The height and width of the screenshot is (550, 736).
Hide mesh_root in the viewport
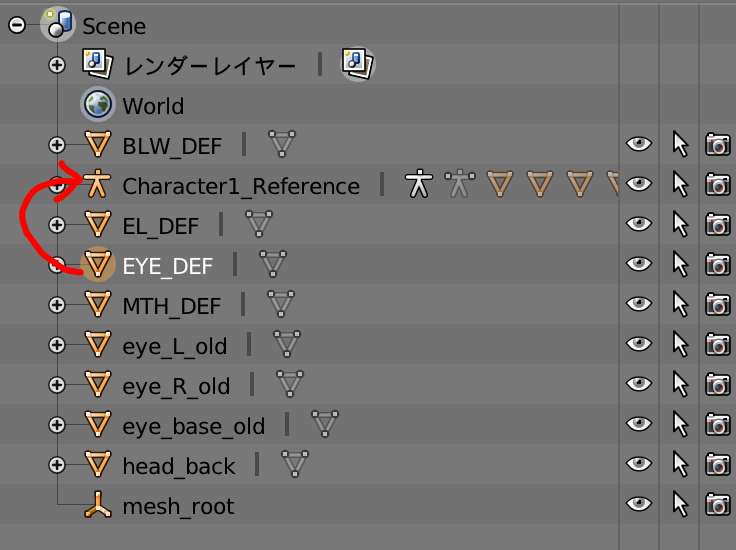coord(638,504)
